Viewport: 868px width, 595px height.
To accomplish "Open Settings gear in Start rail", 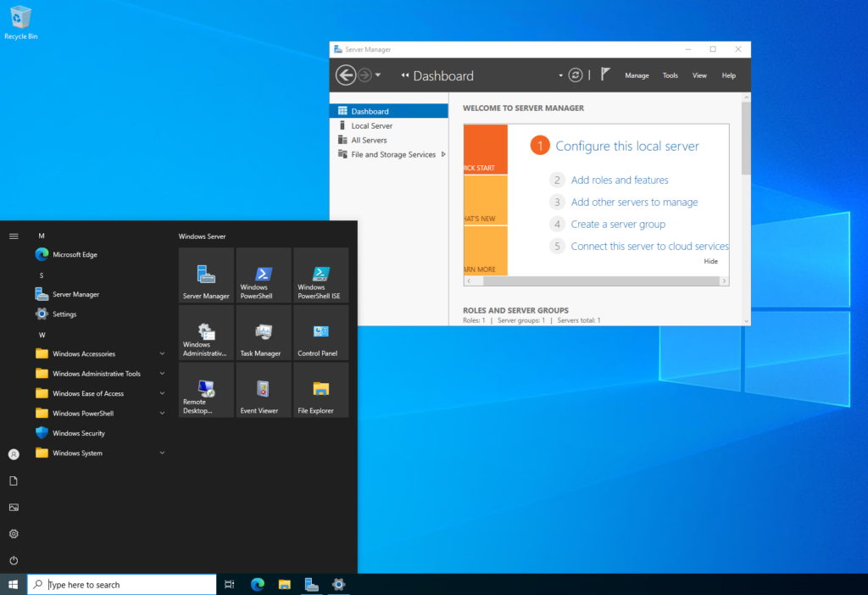I will click(14, 534).
